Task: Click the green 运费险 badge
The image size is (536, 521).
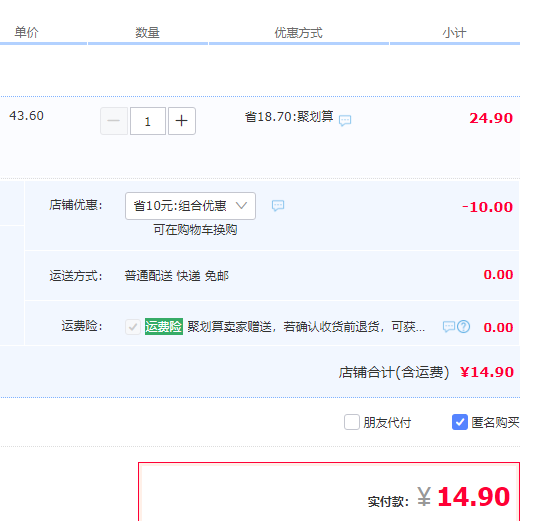Action: pos(164,326)
